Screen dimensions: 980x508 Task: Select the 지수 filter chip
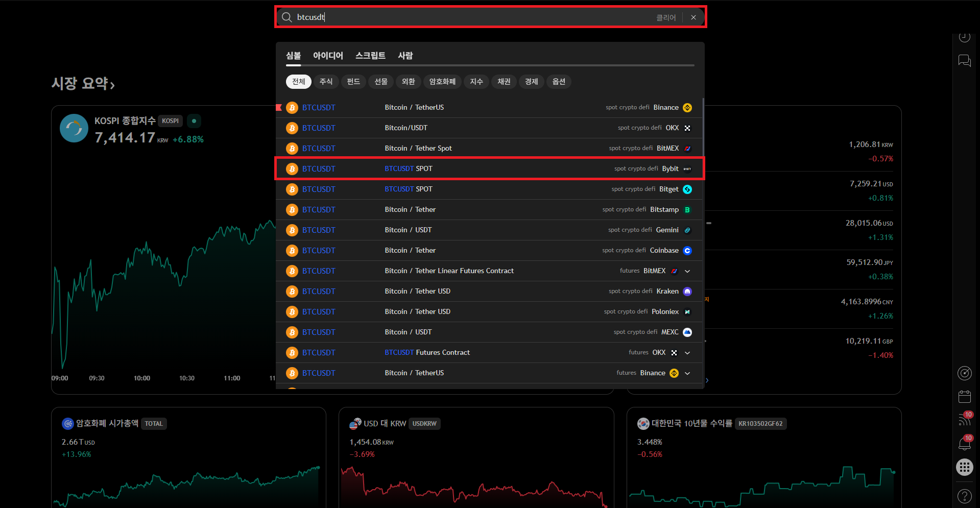(x=476, y=82)
